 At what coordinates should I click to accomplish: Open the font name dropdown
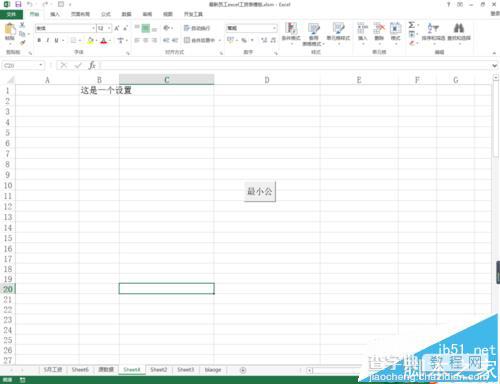coord(93,28)
